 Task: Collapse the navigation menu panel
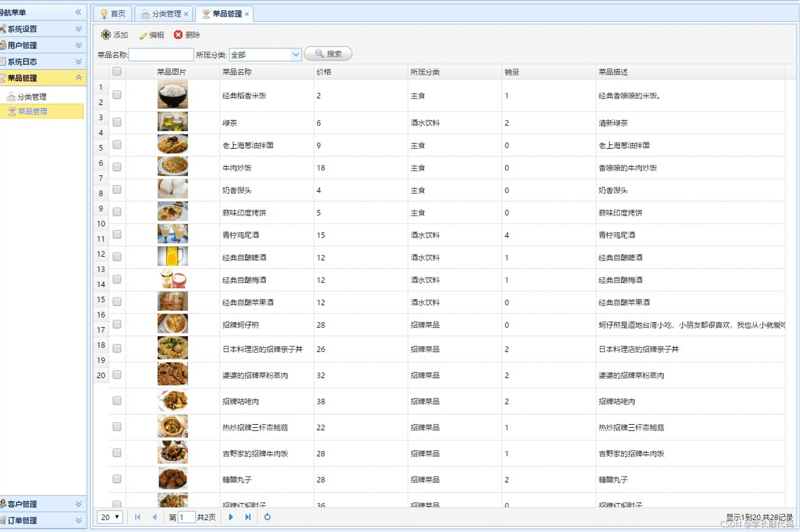coord(79,12)
